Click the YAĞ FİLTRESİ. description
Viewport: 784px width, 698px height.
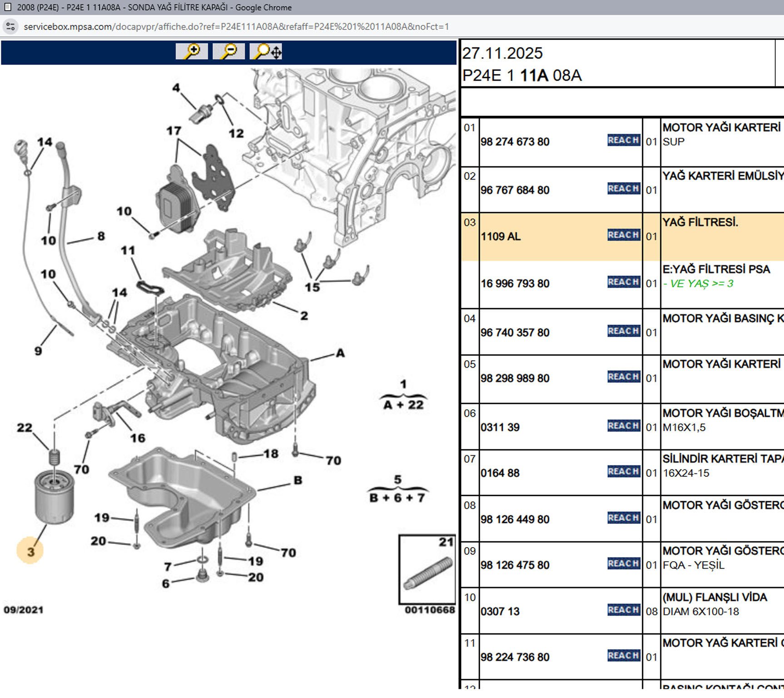click(x=700, y=222)
